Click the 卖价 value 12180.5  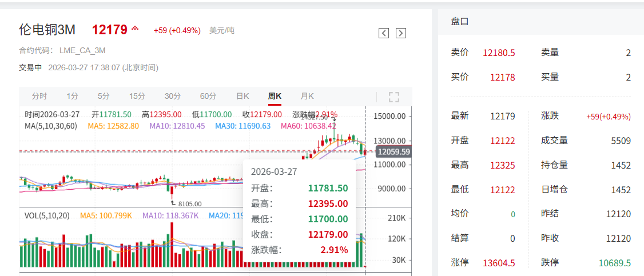coord(499,53)
